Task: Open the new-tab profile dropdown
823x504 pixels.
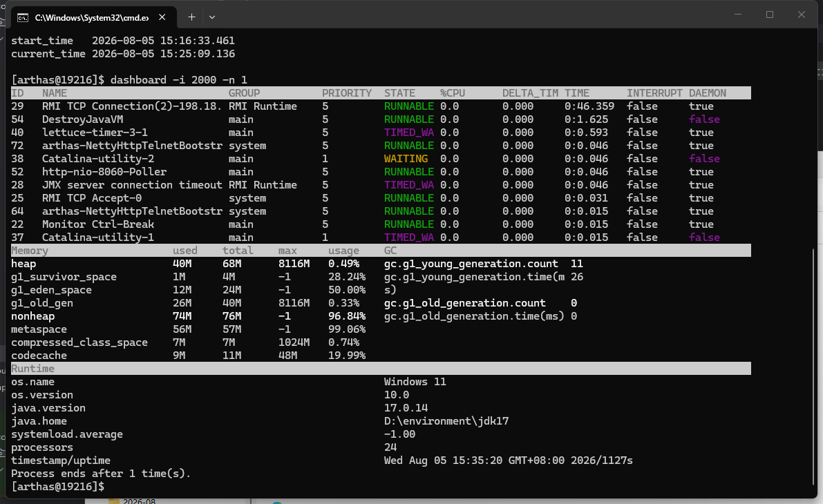Action: [212, 17]
